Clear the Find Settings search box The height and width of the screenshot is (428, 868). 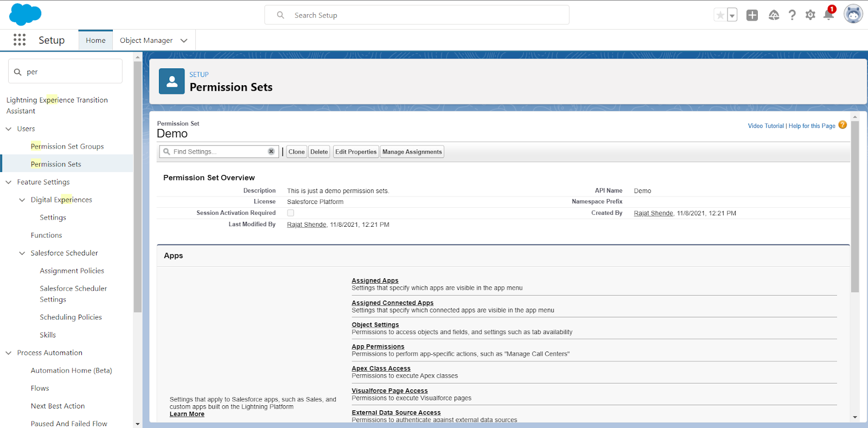(271, 151)
